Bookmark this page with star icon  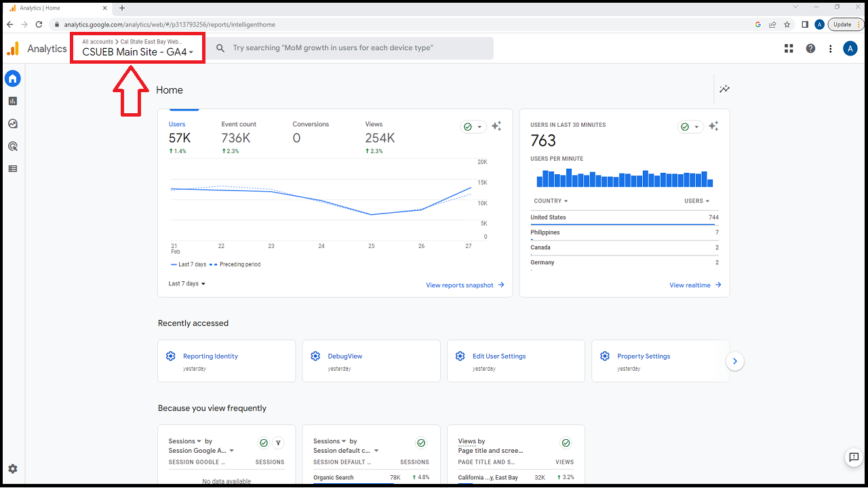pos(787,24)
